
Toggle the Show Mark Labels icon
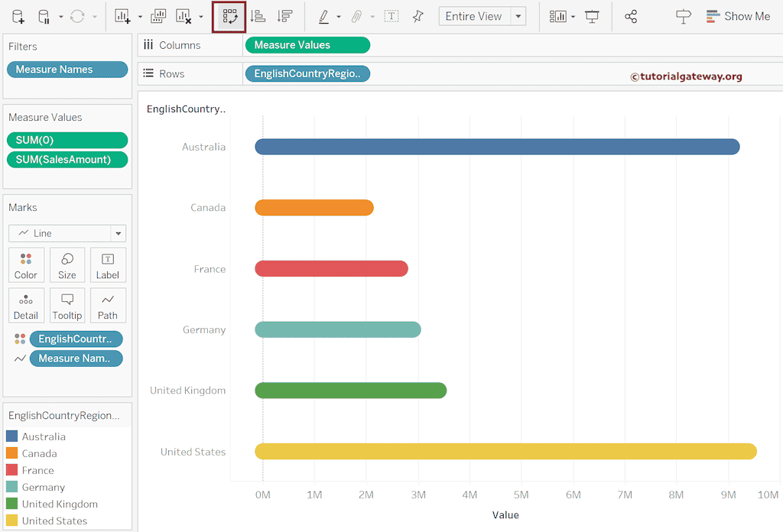(391, 15)
